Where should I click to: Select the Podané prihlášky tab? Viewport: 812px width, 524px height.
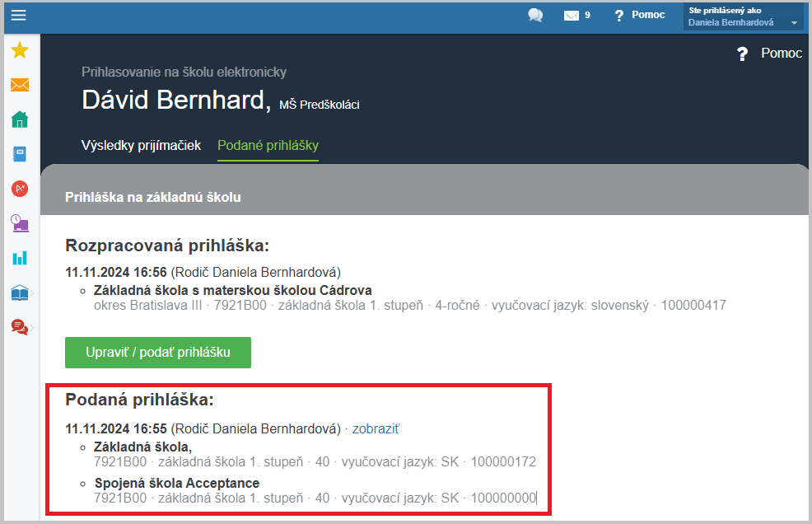pyautogui.click(x=268, y=146)
